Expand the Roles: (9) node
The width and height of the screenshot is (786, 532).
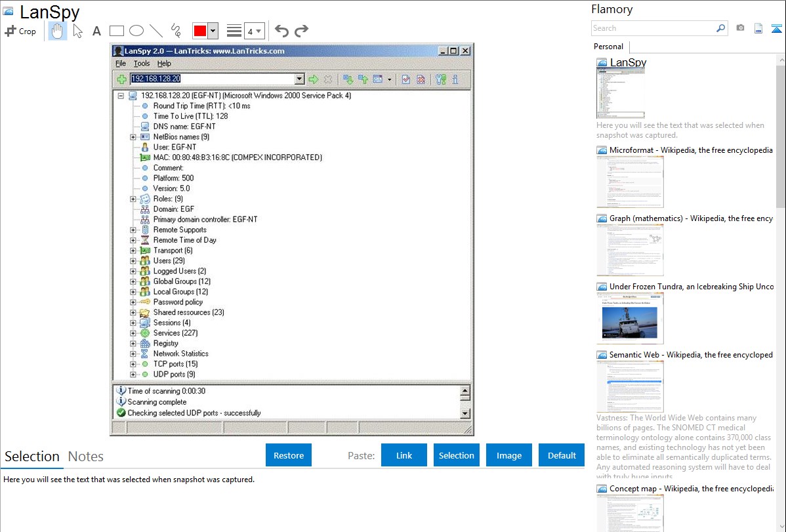(133, 199)
